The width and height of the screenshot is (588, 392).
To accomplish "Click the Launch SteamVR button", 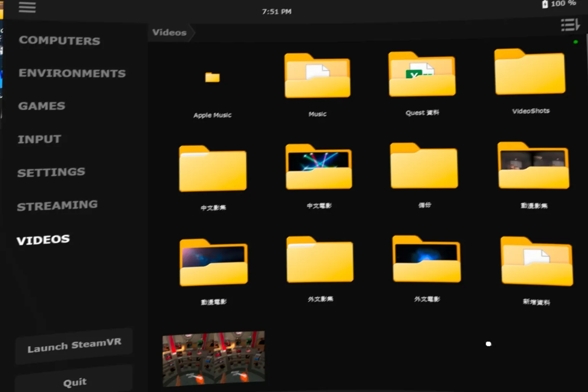I will pos(74,346).
